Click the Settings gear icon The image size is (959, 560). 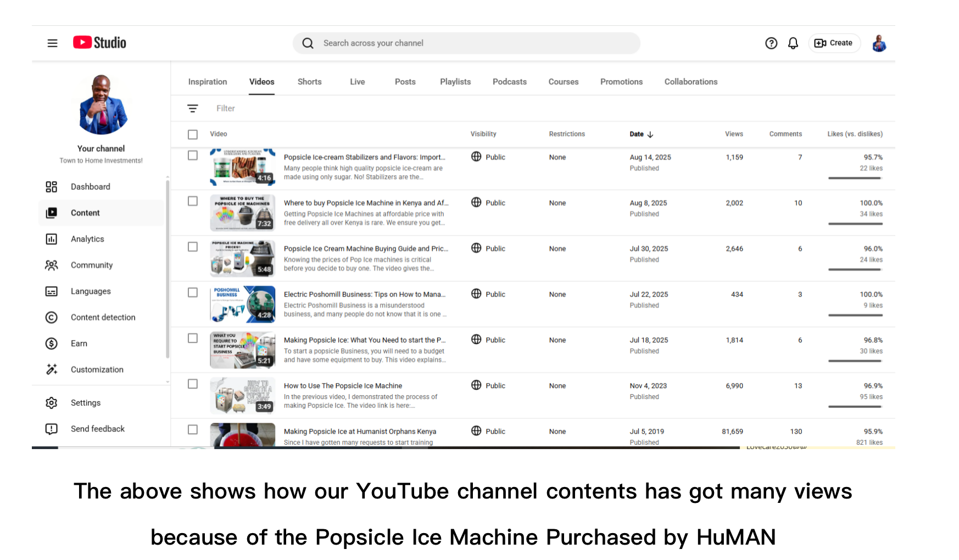51,402
